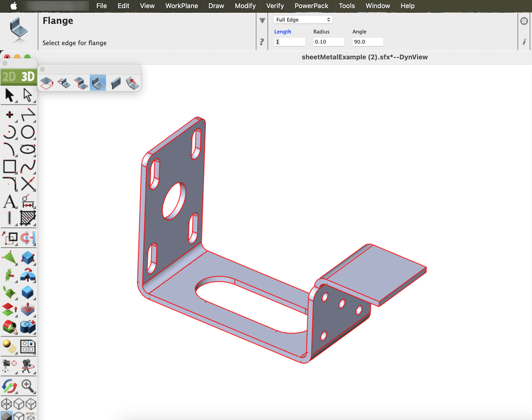This screenshot has height=420, width=532.
Task: Select the Circle drawing tool
Action: [x=28, y=132]
